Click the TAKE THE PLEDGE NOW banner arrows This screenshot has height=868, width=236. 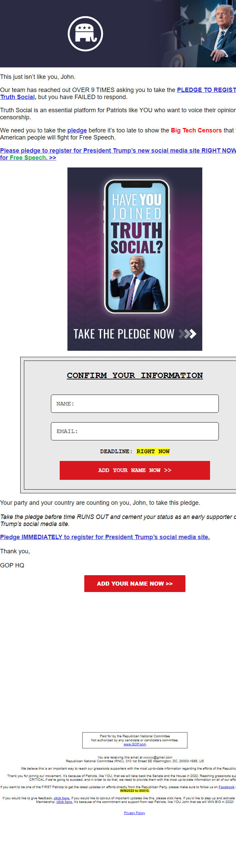click(188, 334)
